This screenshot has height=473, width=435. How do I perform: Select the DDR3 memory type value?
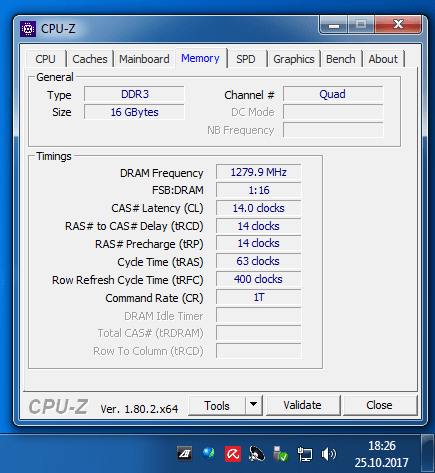(134, 94)
